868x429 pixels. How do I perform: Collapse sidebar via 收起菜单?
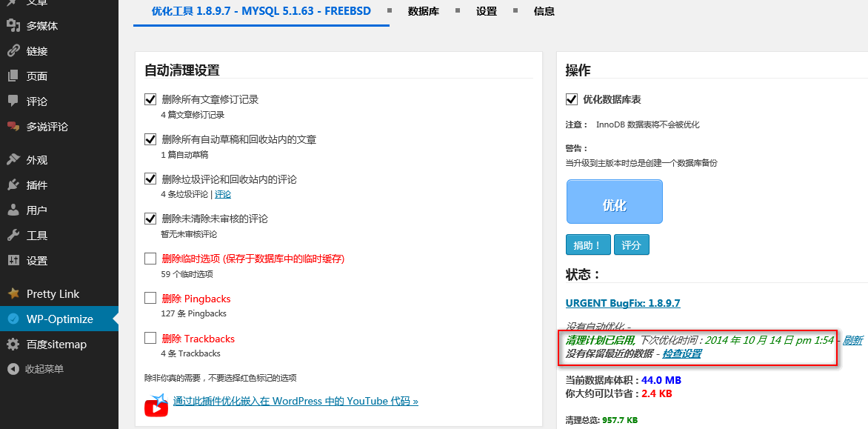pos(44,369)
